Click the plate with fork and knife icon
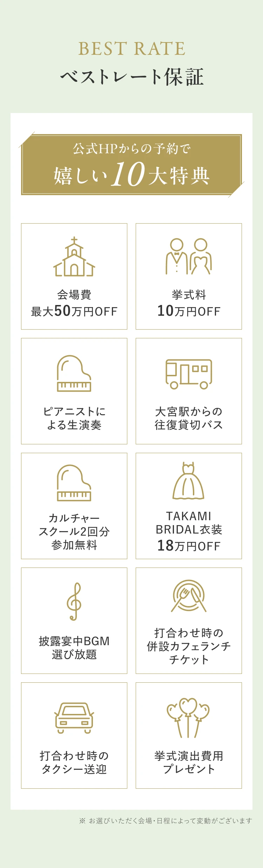The image size is (263, 868). pos(189,596)
